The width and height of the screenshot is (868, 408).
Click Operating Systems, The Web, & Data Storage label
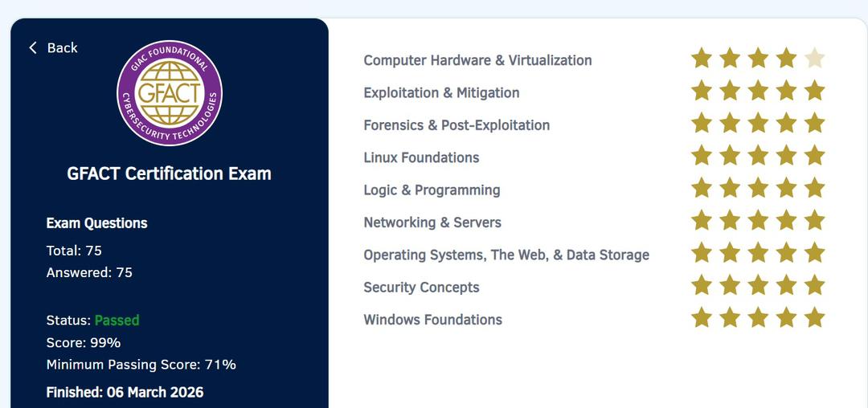(x=506, y=255)
